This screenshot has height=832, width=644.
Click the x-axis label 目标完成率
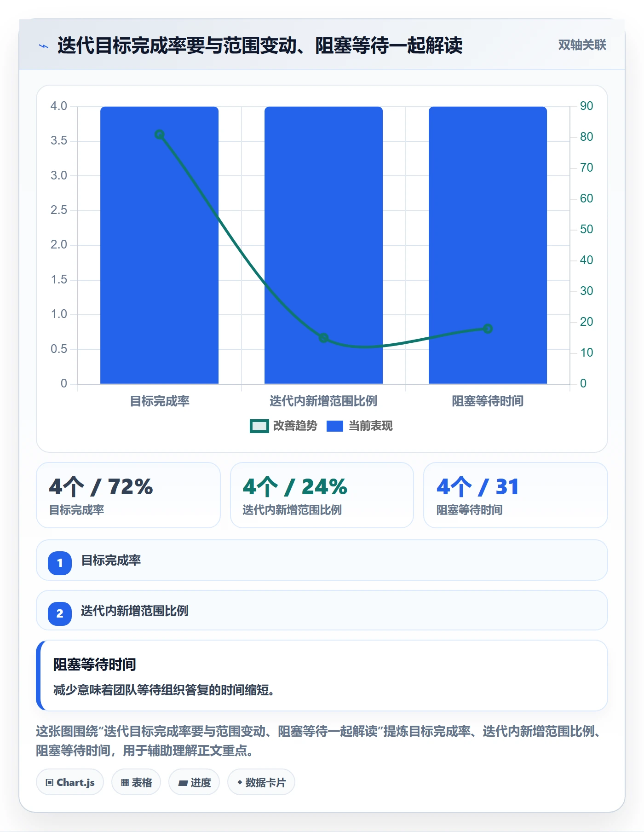point(160,401)
